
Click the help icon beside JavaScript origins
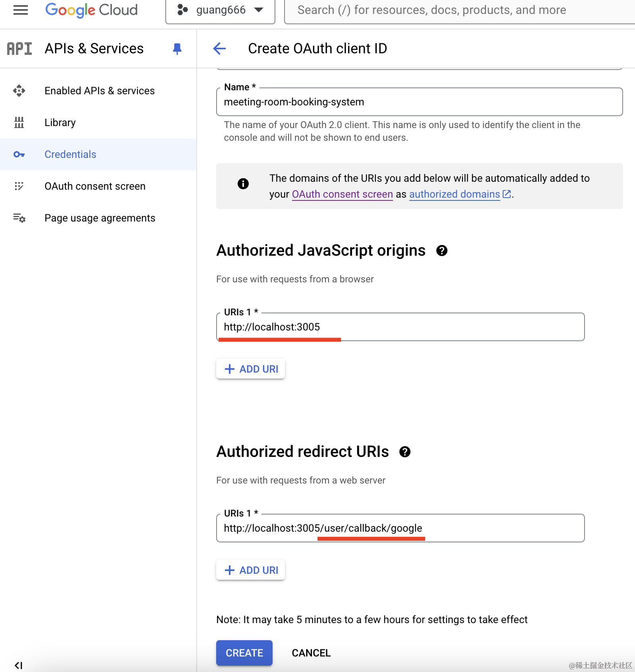pyautogui.click(x=441, y=251)
